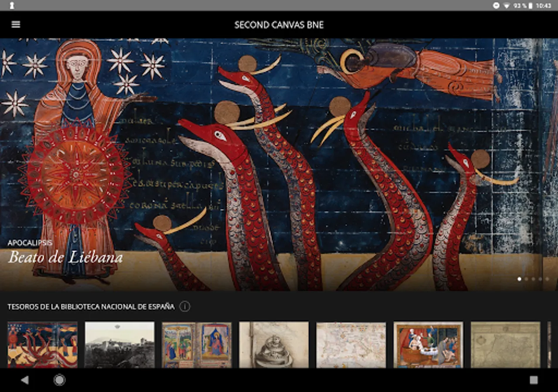Open the portolan nautical chart thumbnail
The image size is (558, 392).
[x=351, y=345]
